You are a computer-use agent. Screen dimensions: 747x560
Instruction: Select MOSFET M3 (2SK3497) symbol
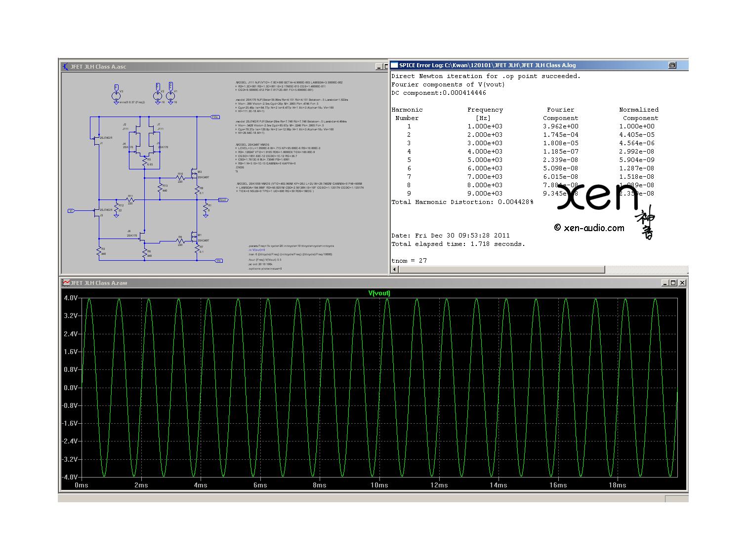195,174
